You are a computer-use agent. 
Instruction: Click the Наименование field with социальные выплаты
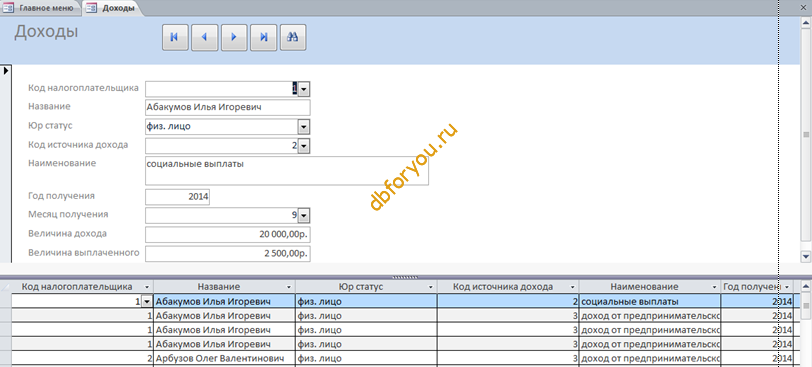coord(286,171)
